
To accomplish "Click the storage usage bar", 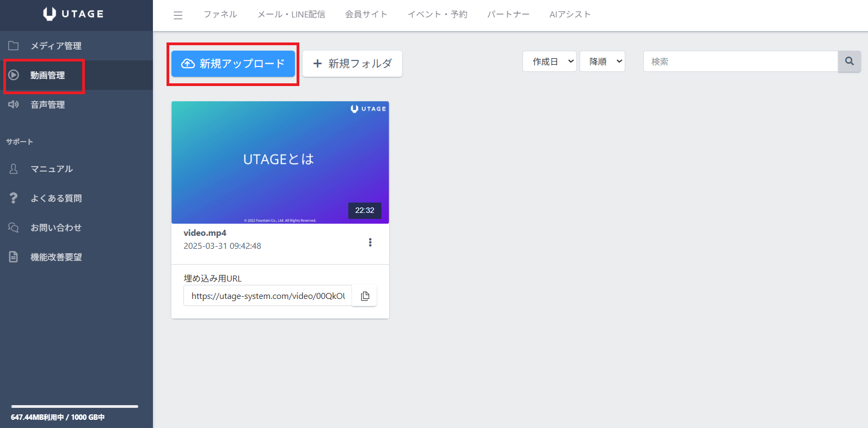I will [75, 406].
